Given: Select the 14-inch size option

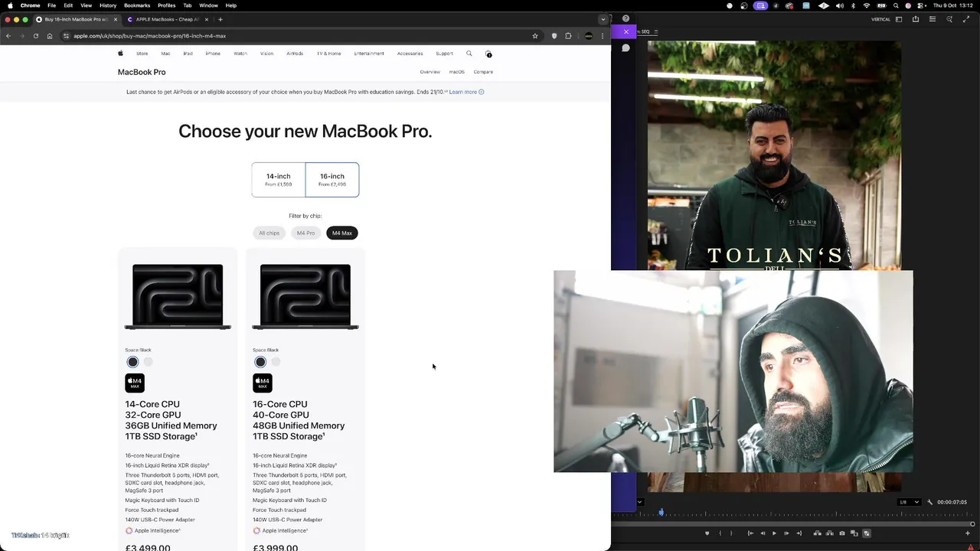Looking at the screenshot, I should (279, 180).
